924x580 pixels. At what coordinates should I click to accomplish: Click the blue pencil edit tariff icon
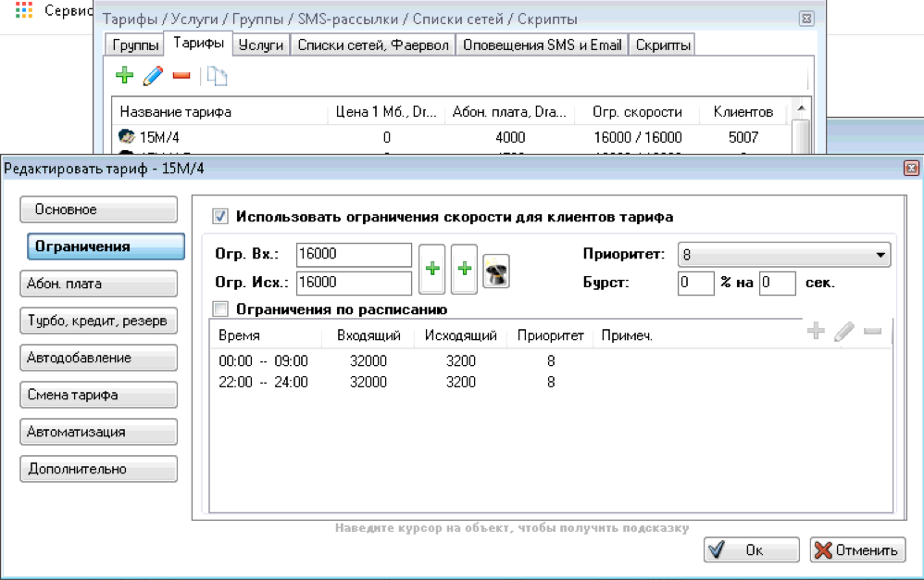coord(153,75)
